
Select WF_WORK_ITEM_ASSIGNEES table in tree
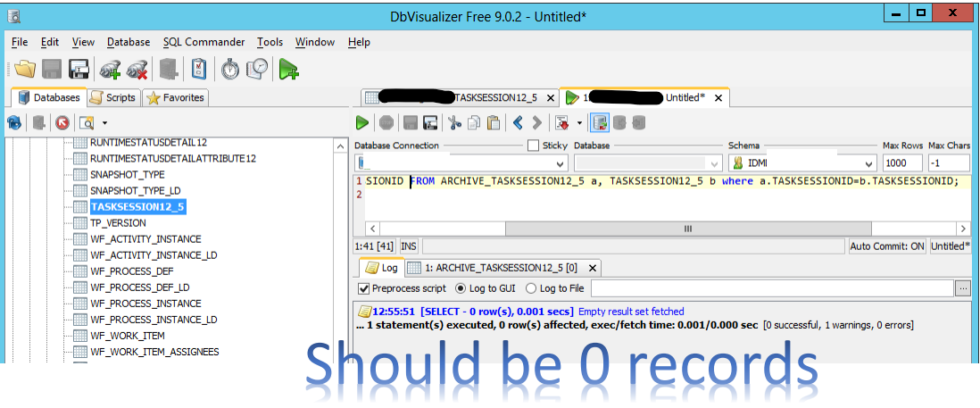pyautogui.click(x=154, y=352)
